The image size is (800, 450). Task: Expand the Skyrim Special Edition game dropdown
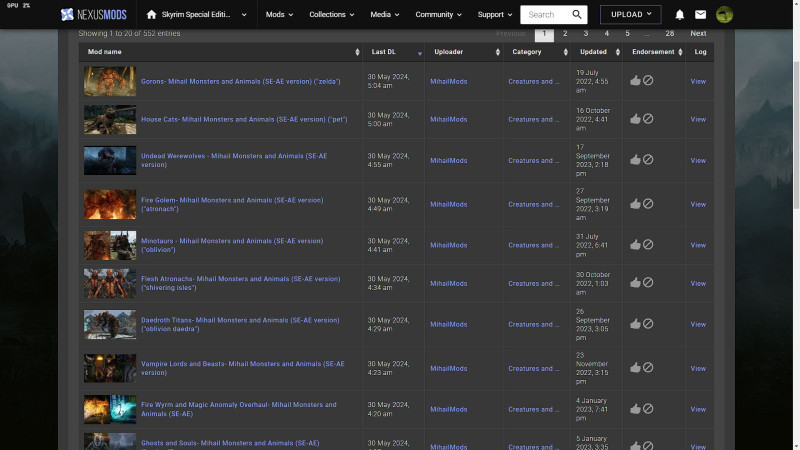pyautogui.click(x=244, y=15)
